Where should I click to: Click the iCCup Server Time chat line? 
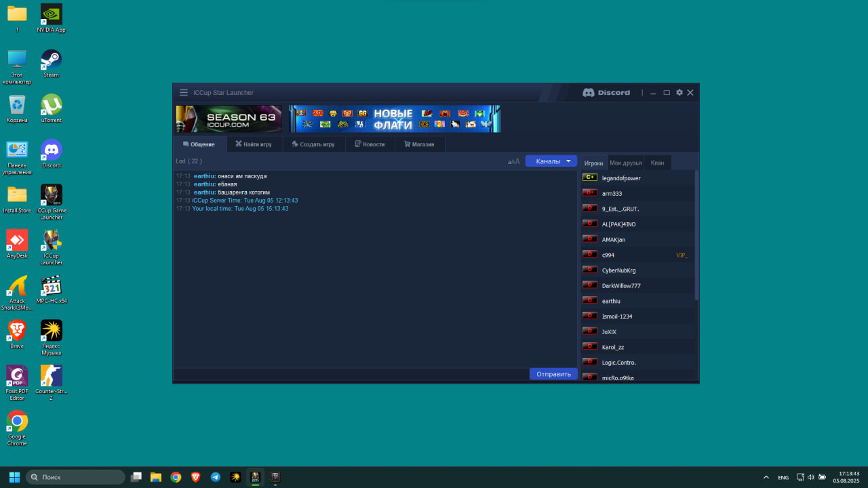pos(245,201)
